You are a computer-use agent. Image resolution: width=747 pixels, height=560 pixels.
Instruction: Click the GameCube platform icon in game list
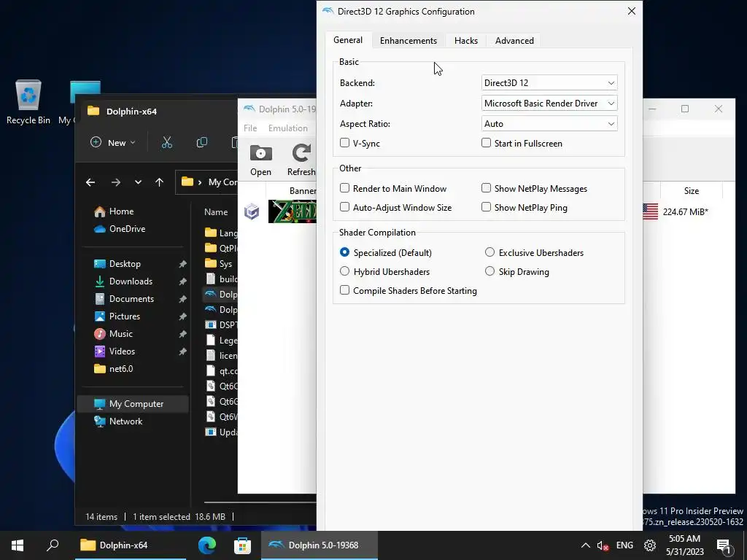coord(252,211)
